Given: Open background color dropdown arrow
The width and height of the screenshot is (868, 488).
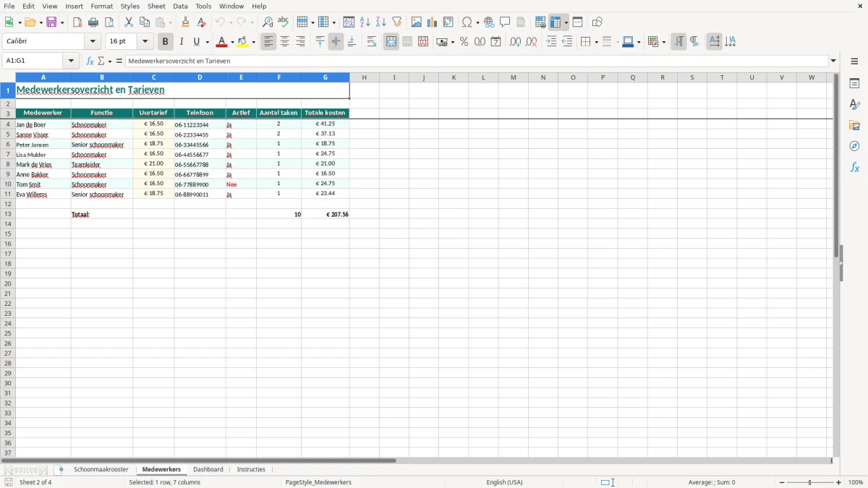Looking at the screenshot, I should click(x=254, y=42).
